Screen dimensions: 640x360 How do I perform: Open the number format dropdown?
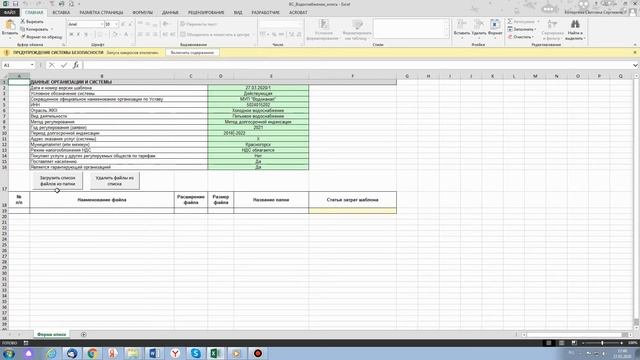[300, 24]
